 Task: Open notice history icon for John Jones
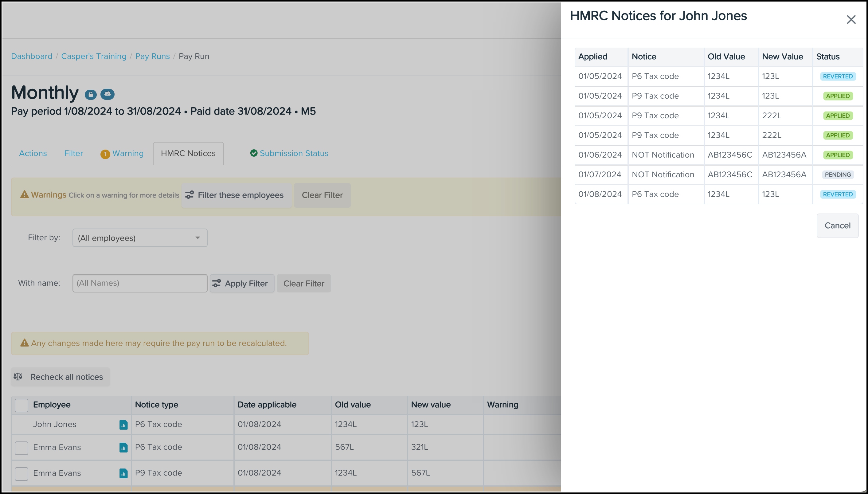tap(123, 425)
